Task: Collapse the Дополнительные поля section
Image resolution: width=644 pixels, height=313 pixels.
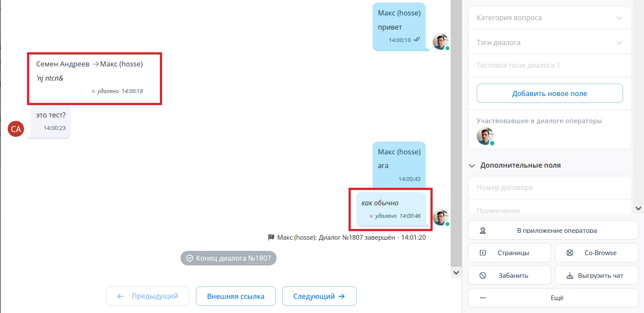Action: (472, 166)
